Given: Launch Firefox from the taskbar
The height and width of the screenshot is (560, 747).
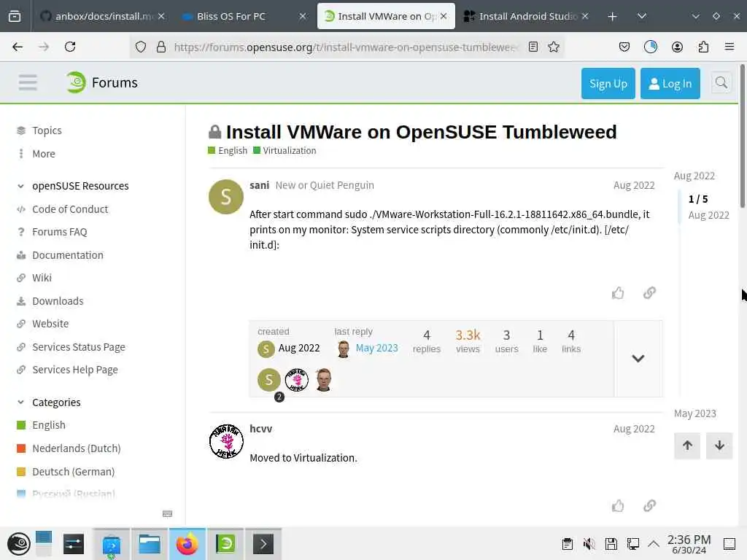Looking at the screenshot, I should point(187,544).
